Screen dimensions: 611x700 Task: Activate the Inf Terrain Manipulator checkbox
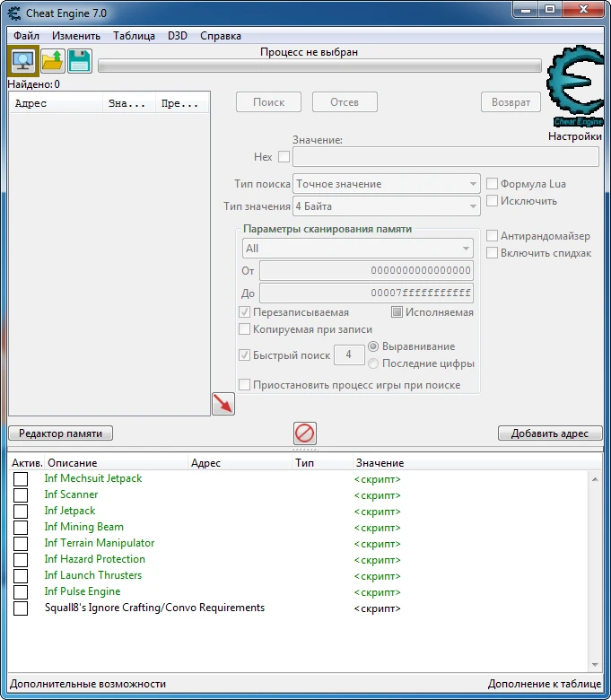21,544
